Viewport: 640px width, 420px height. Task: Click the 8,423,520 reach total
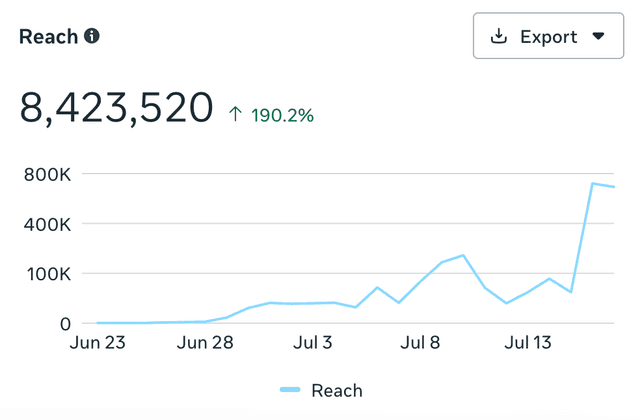click(117, 107)
